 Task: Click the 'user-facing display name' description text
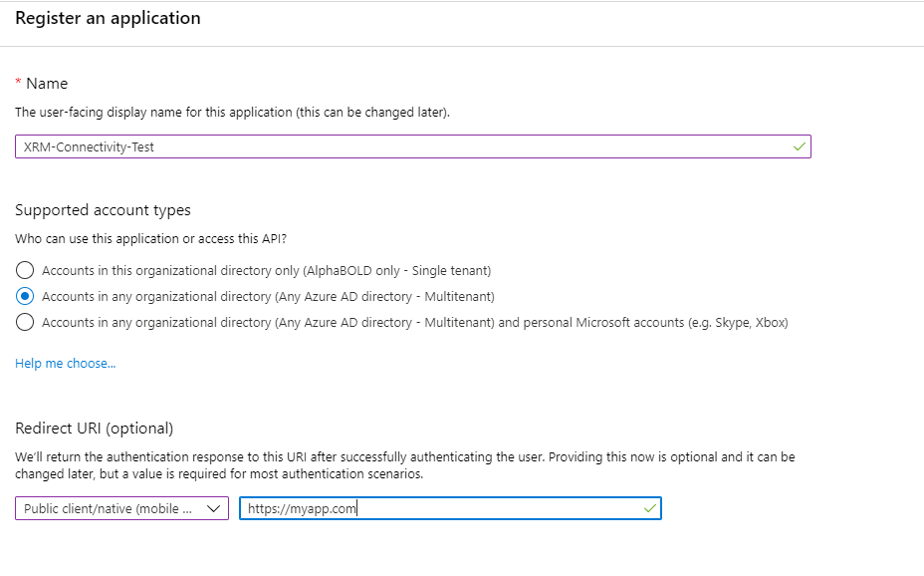click(232, 112)
